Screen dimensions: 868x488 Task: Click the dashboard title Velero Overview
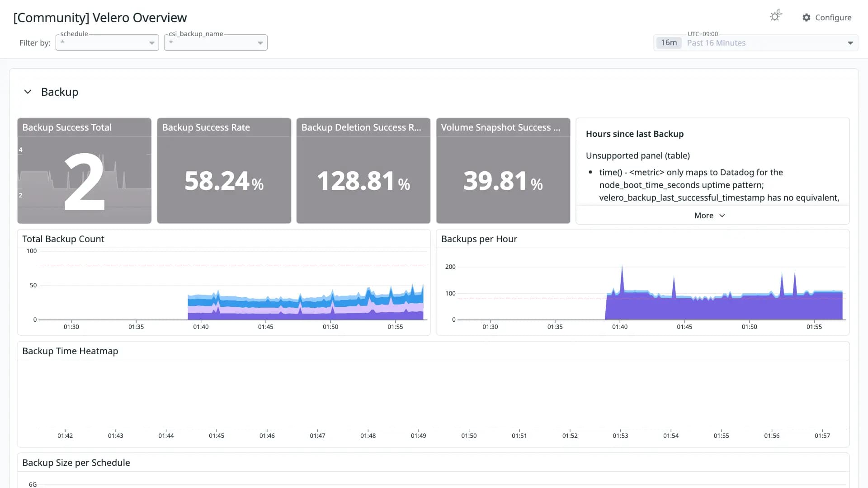100,18
